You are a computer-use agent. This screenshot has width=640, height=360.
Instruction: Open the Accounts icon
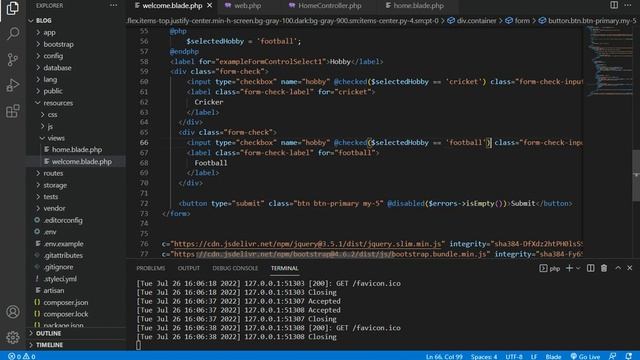coord(13,312)
